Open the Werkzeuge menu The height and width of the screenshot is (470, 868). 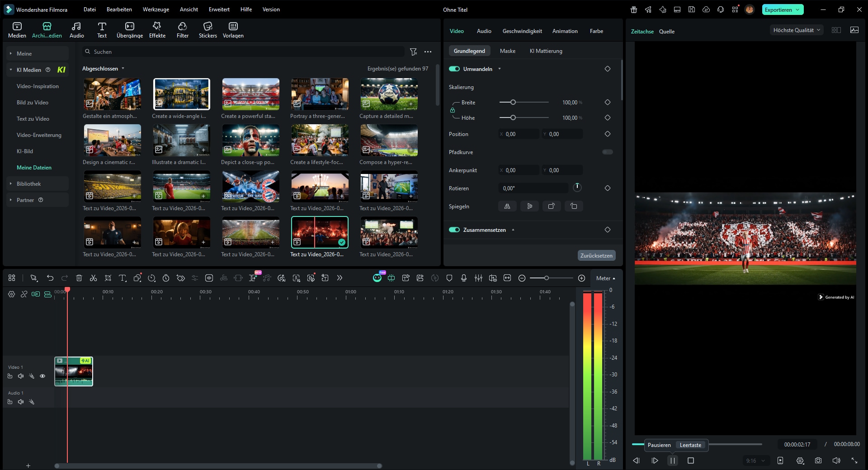[x=156, y=9]
